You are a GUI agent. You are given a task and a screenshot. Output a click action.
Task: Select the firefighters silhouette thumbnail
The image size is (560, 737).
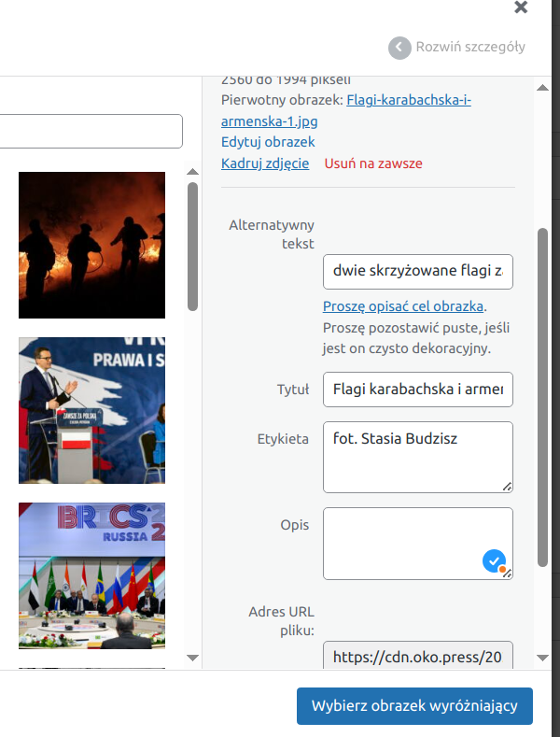[x=91, y=245]
